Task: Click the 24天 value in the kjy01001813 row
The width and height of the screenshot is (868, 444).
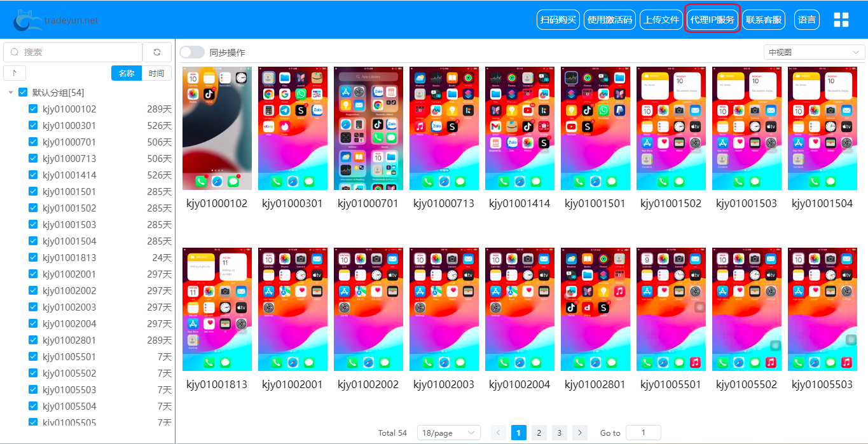Action: click(x=162, y=257)
